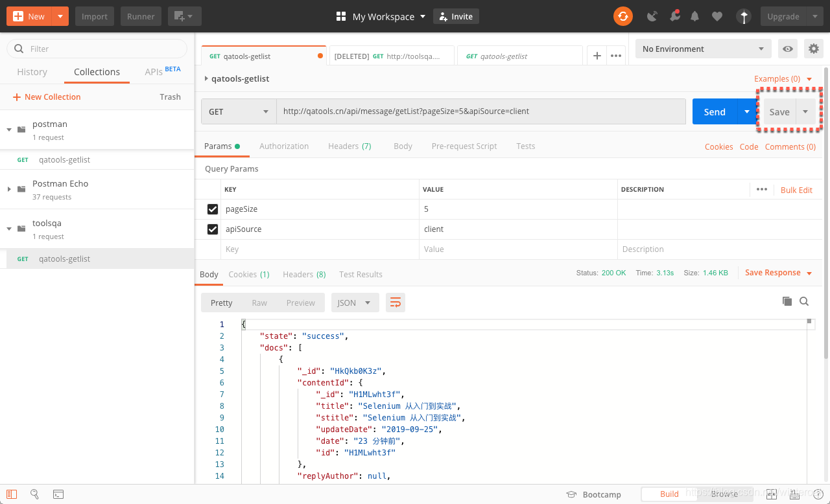Open the Test Results tab

pyautogui.click(x=361, y=274)
